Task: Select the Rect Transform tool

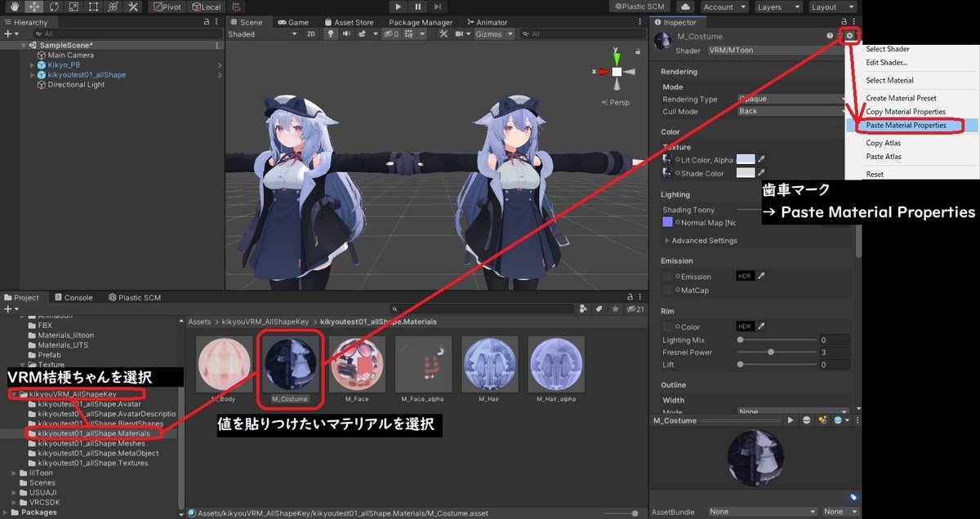Action: pyautogui.click(x=92, y=7)
